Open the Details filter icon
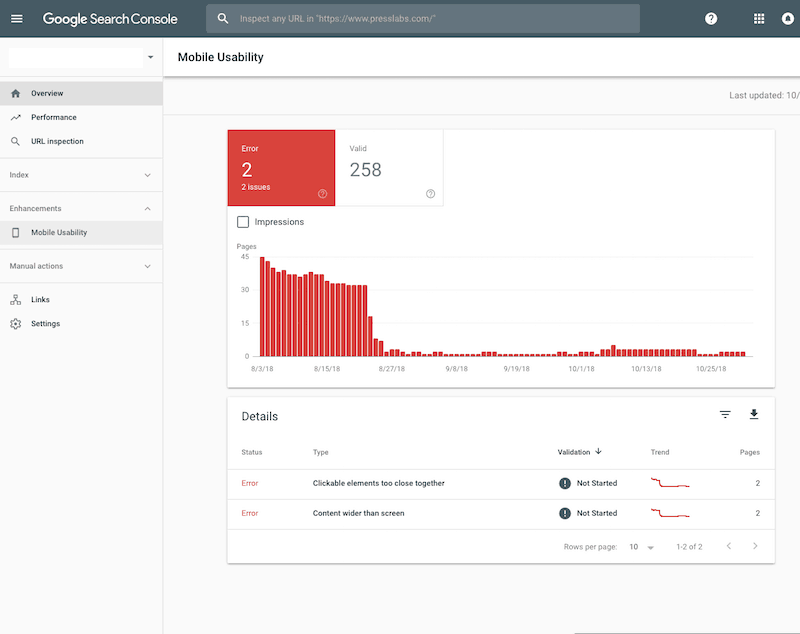 [x=725, y=415]
